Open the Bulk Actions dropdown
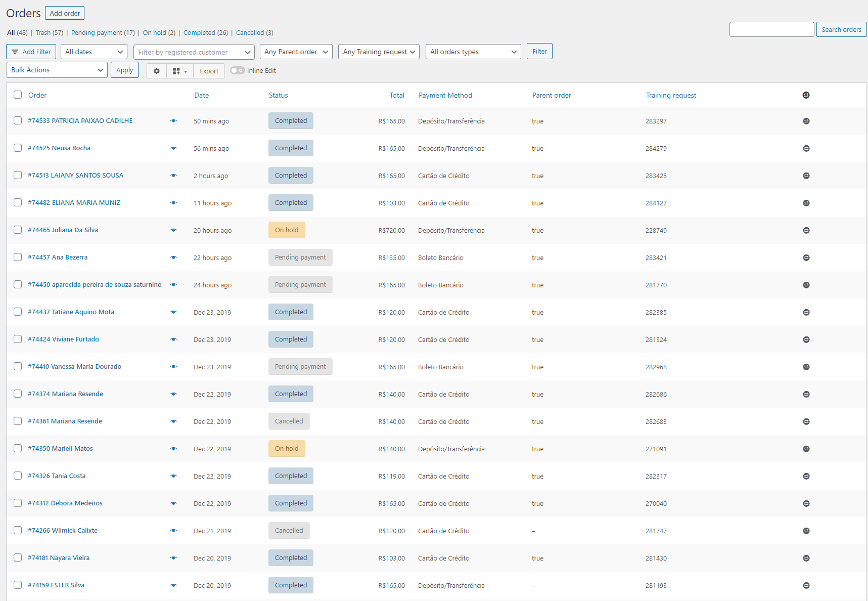 pos(57,70)
